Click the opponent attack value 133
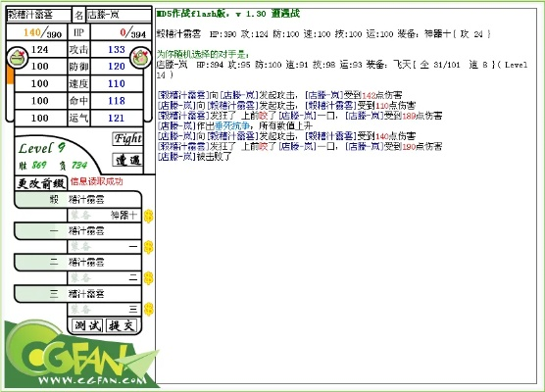 coord(117,49)
